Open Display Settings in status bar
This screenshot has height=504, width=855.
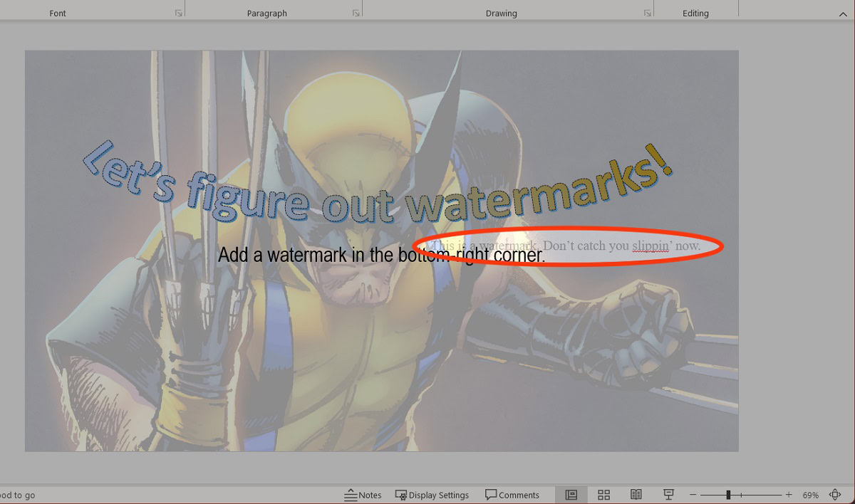[432, 495]
